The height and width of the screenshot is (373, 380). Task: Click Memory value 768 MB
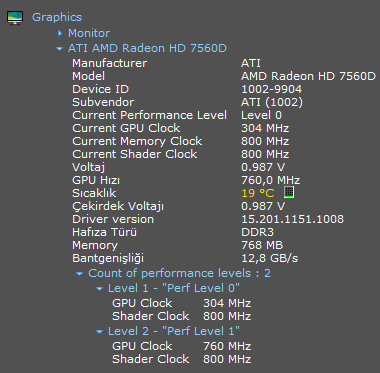[262, 245]
